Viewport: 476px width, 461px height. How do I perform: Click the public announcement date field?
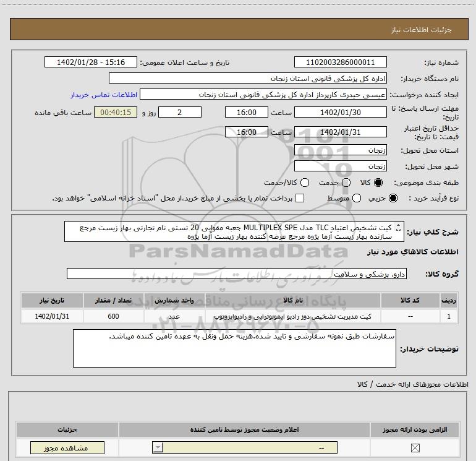(91, 62)
